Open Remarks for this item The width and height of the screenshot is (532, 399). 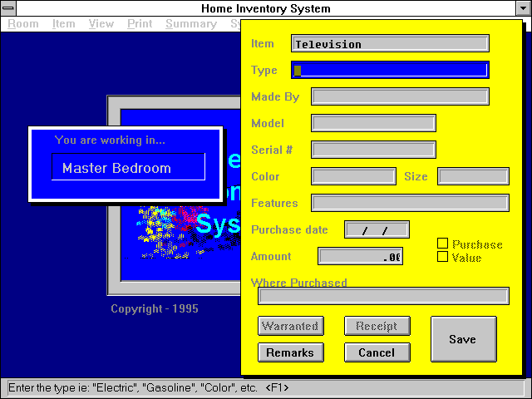290,352
